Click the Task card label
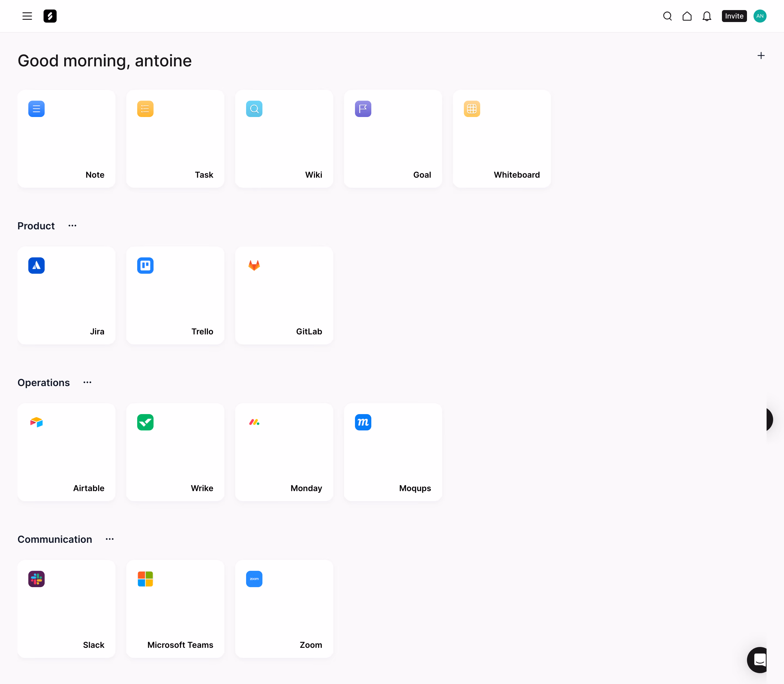784x684 pixels. click(x=204, y=175)
